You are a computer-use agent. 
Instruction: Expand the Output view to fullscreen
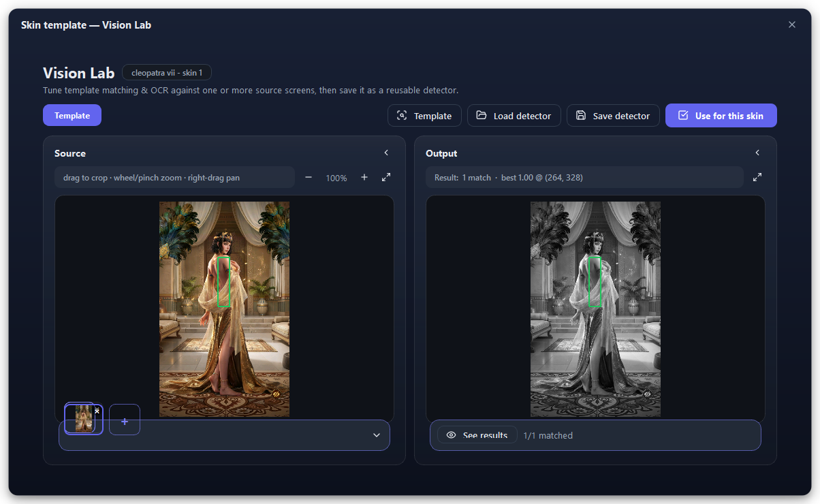(757, 178)
